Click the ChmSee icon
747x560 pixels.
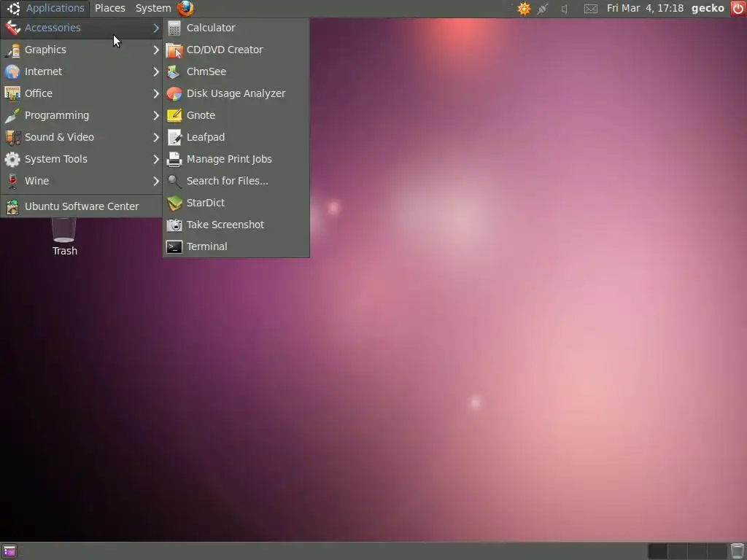pyautogui.click(x=174, y=72)
